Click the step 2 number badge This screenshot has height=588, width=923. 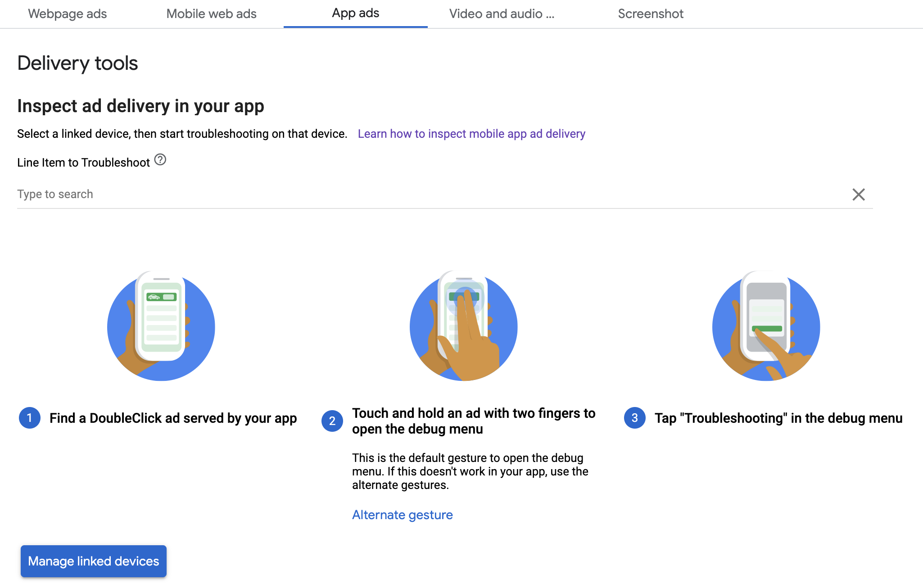[x=332, y=421]
